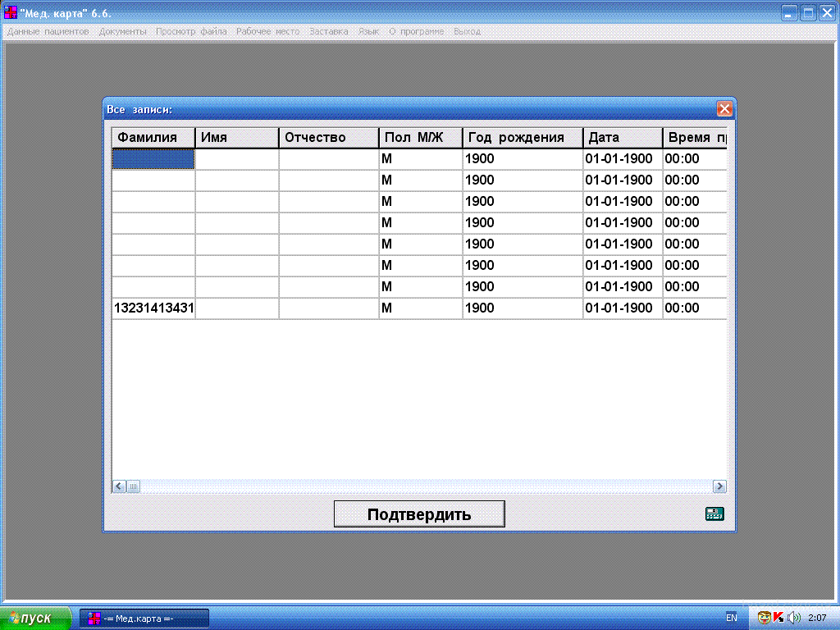
Task: Select the highlighted first Фамилия cell
Action: (153, 158)
